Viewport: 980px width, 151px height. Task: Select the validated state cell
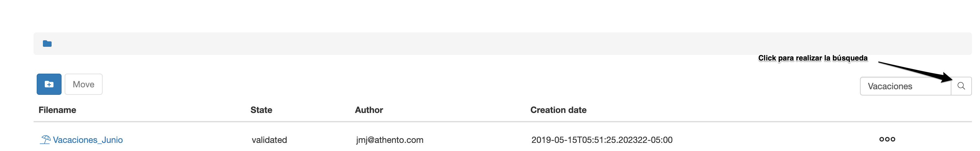coord(269,140)
